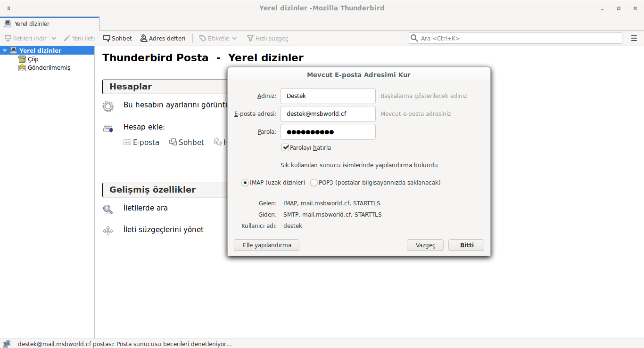Click the E-posta add account link
Viewport: 644px width, 348px height.
click(x=146, y=142)
